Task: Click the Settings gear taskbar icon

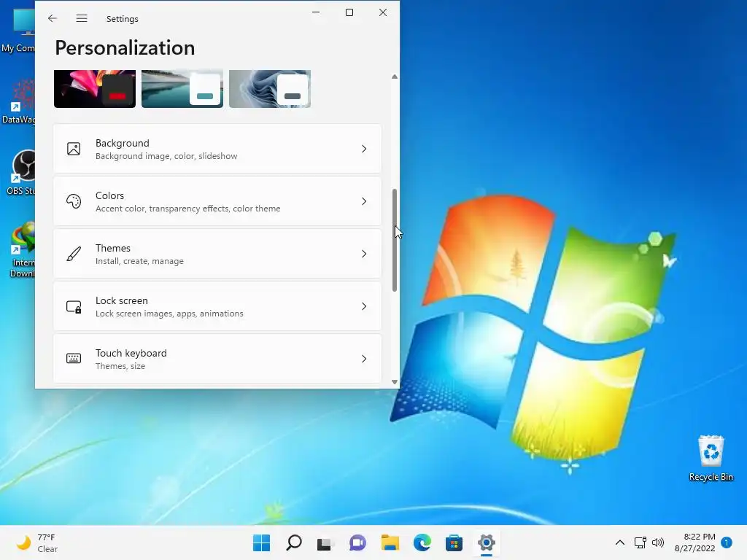Action: point(486,542)
